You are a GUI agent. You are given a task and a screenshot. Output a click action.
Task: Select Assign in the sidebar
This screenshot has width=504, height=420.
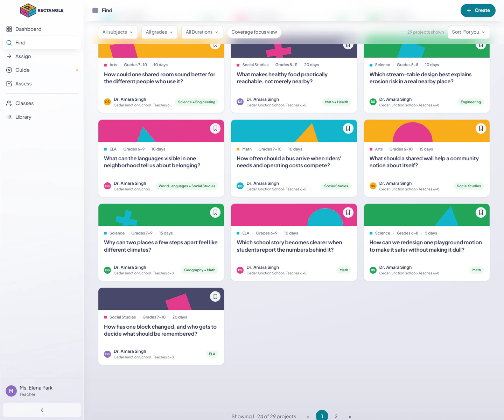click(x=42, y=56)
